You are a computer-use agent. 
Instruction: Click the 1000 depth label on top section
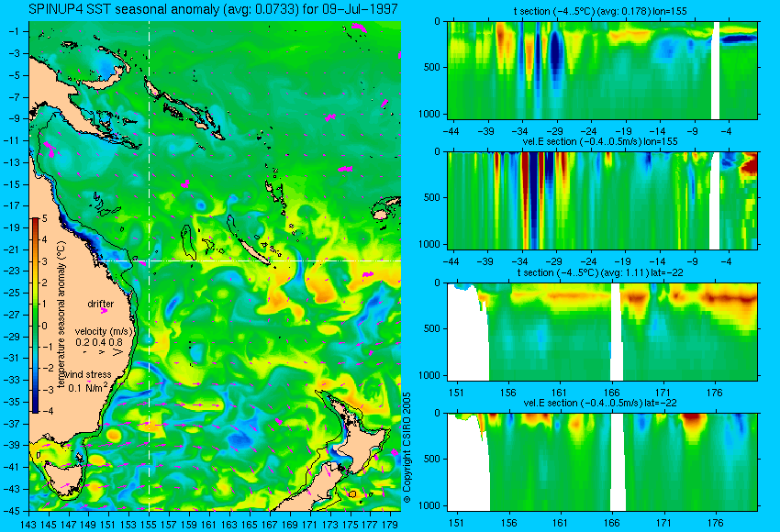pos(430,114)
